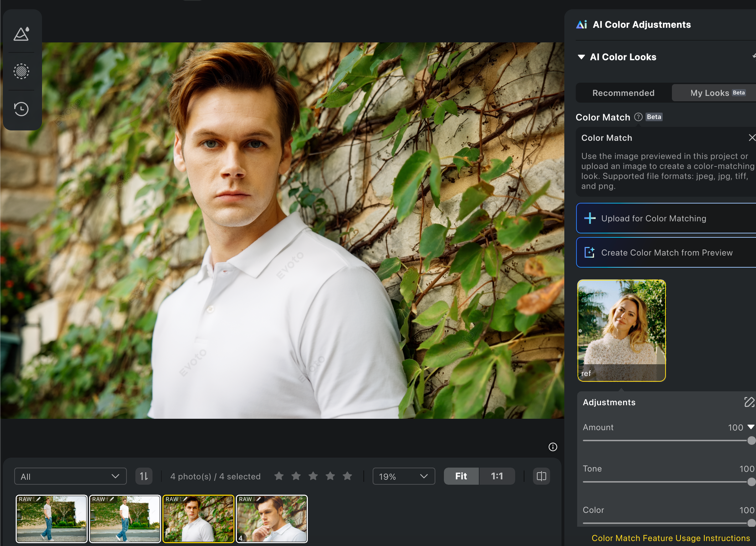
Task: Select fourth filmstrip photo labeled 4
Action: 272,519
